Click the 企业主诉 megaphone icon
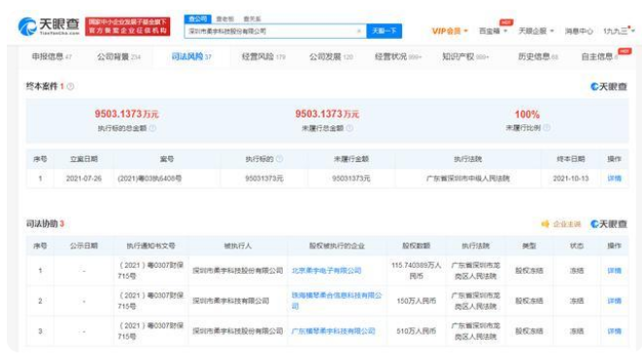The width and height of the screenshot is (642, 364). [x=545, y=223]
